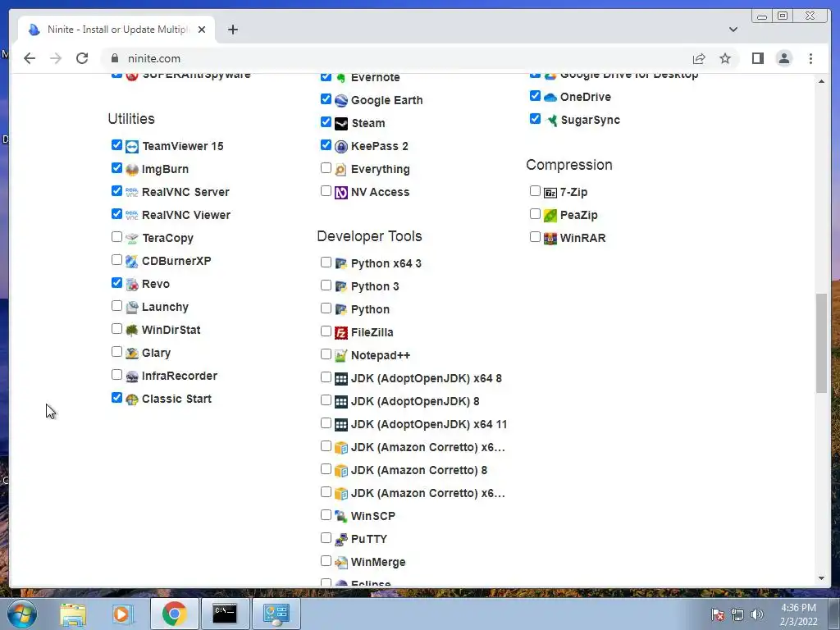Viewport: 840px width, 630px height.
Task: Bookmark this page with the star icon
Action: pos(725,58)
